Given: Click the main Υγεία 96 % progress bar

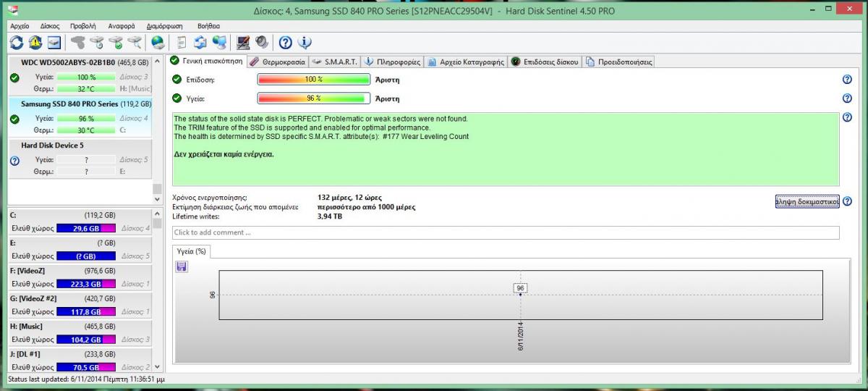Looking at the screenshot, I should 313,98.
